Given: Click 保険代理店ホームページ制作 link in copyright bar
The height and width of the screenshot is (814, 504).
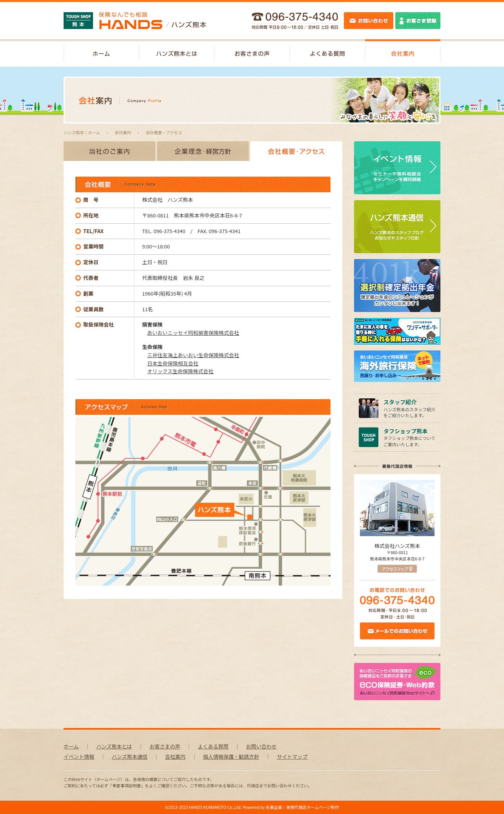Looking at the screenshot, I should click(312, 807).
